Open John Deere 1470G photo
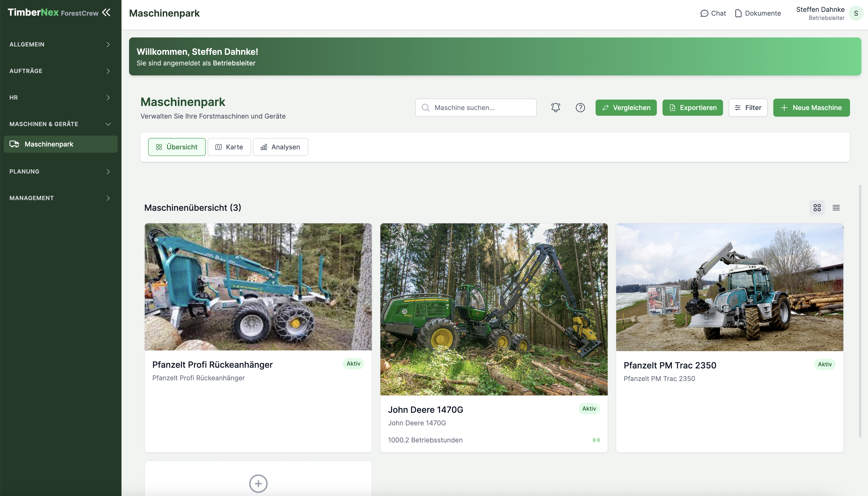The height and width of the screenshot is (496, 868). point(494,309)
